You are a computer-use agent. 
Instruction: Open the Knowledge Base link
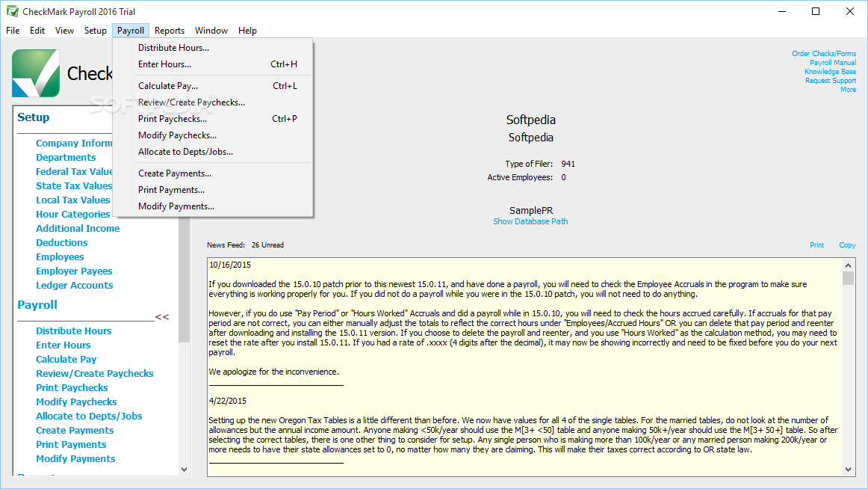830,72
